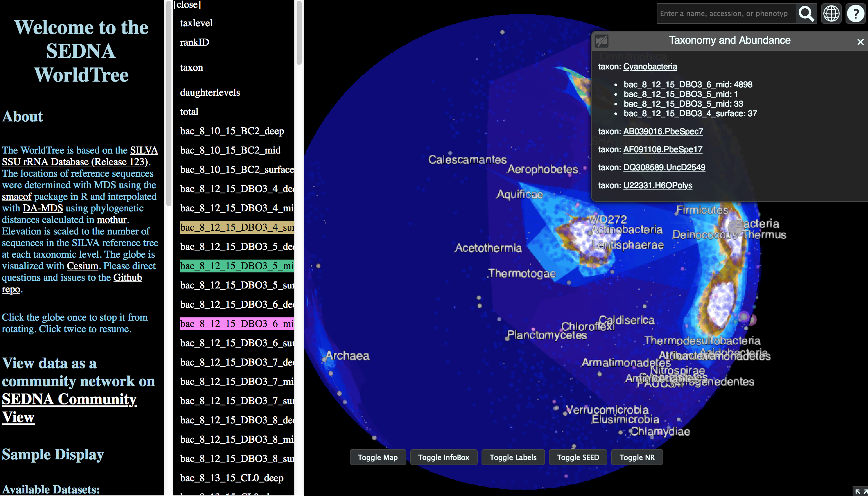This screenshot has width=868, height=496.
Task: Close the dataset list via the [close] link
Action: click(187, 5)
